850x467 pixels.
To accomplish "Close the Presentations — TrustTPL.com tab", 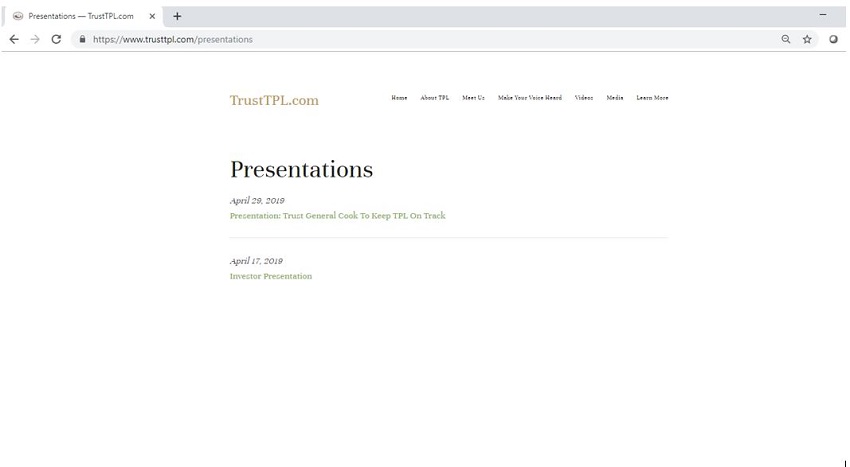I will click(x=152, y=16).
